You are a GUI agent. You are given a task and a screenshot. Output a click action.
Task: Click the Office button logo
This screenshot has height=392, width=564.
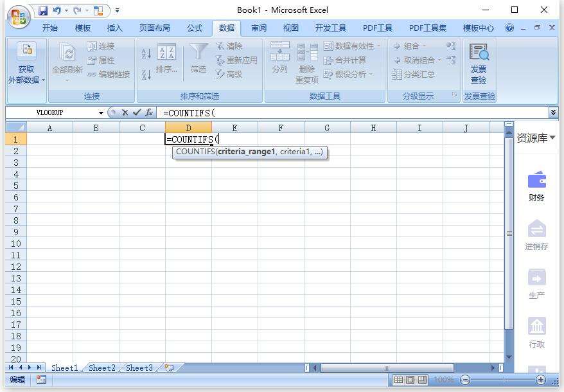(19, 16)
